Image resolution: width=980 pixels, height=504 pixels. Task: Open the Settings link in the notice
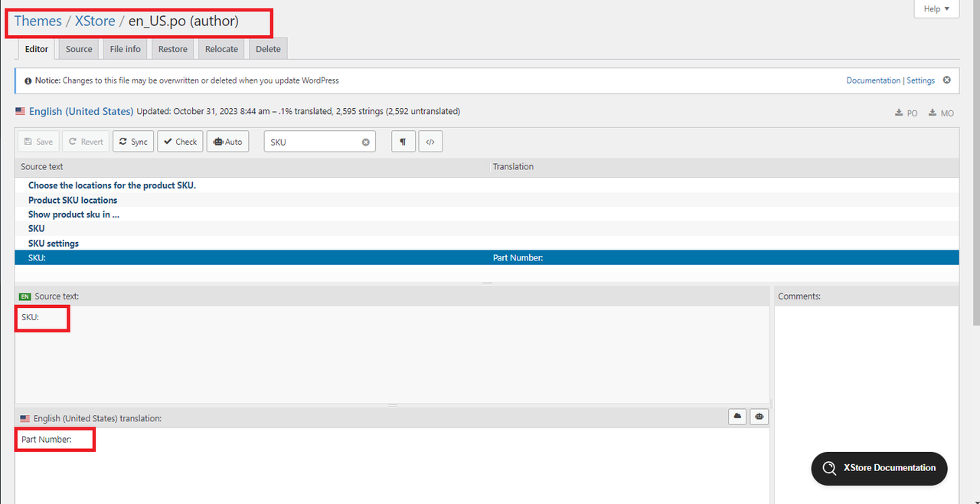[920, 80]
